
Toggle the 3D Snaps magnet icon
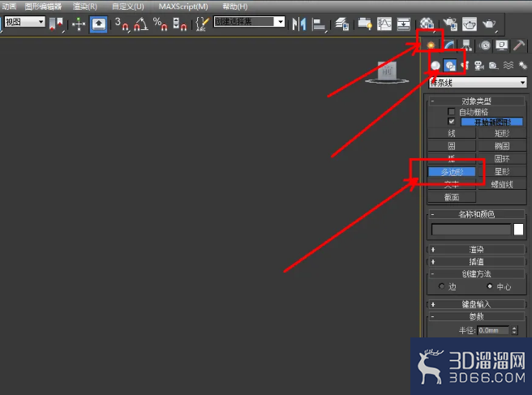pos(122,24)
